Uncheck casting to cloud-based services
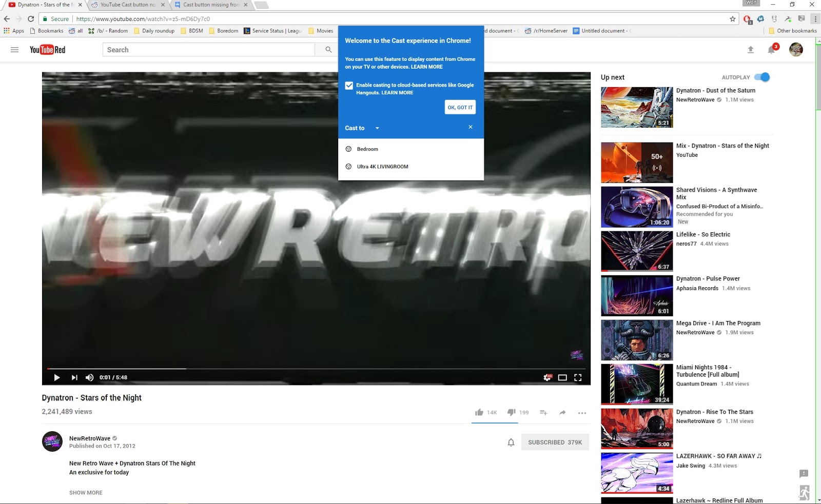The height and width of the screenshot is (504, 821). click(349, 85)
